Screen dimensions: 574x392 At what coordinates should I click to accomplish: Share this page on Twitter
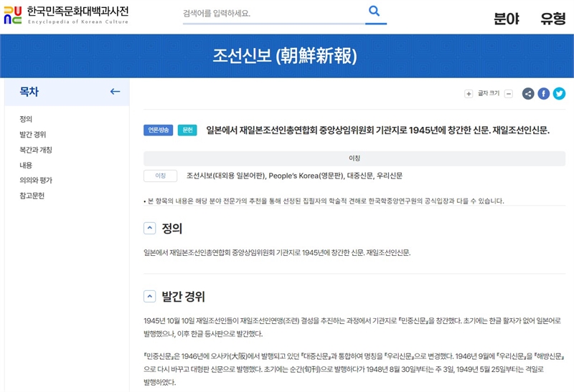tap(559, 93)
